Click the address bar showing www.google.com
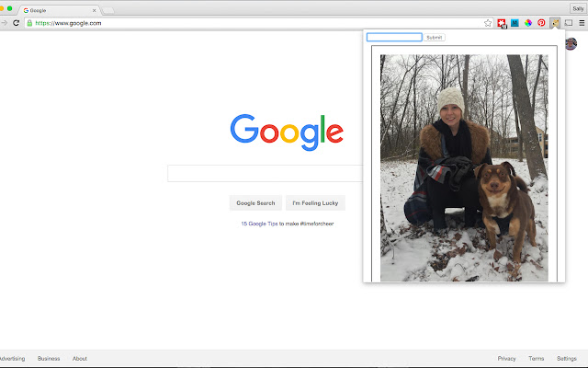588x368 pixels. 259,23
